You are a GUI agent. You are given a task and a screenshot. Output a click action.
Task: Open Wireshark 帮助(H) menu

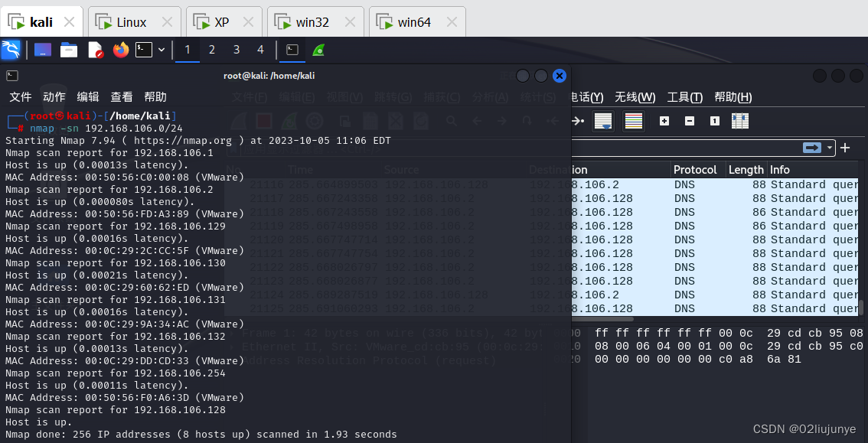733,97
